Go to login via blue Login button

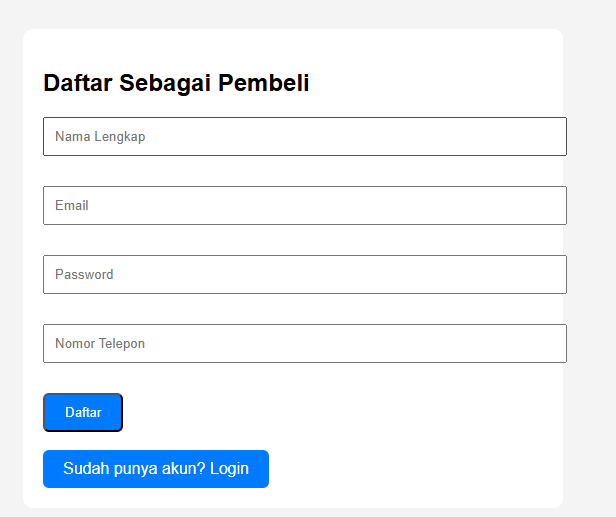tap(156, 469)
